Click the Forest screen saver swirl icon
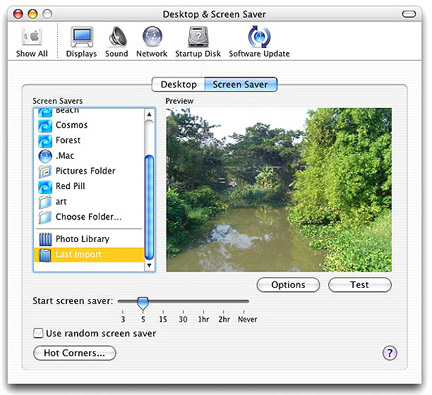The image size is (432, 395). (x=45, y=141)
